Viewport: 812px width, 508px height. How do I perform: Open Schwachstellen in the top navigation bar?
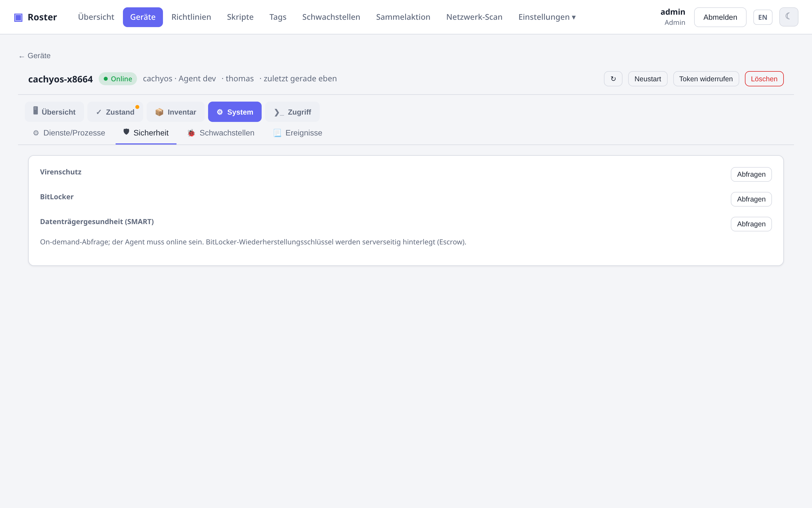click(331, 17)
